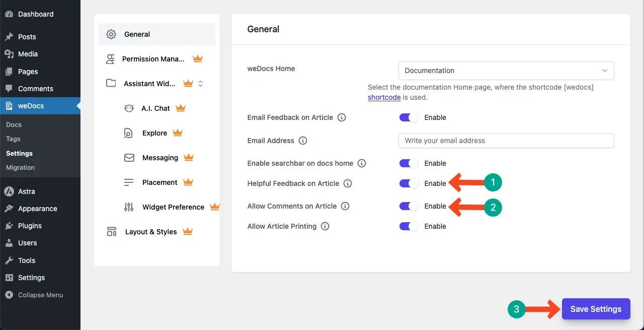The height and width of the screenshot is (330, 644).
Task: Go to Plugins in the admin sidebar
Action: click(x=30, y=226)
